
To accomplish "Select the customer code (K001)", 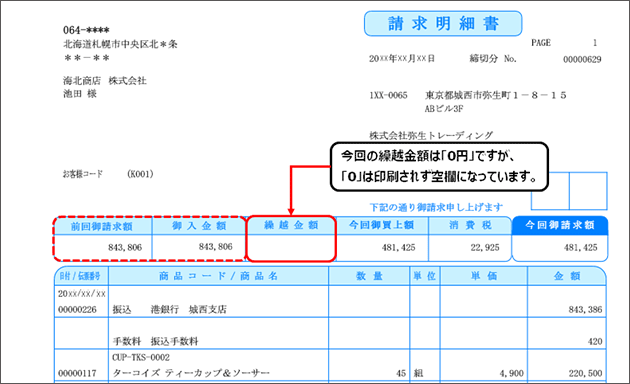I will [x=140, y=174].
